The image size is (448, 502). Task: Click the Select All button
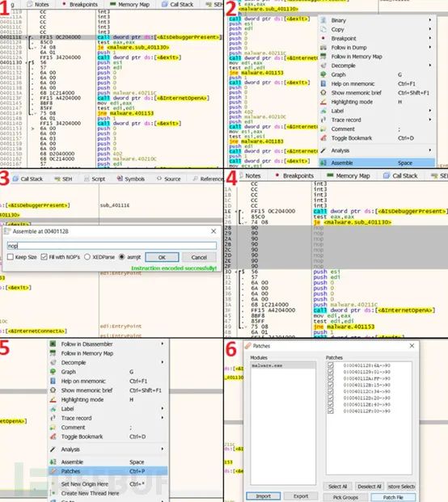pyautogui.click(x=337, y=487)
